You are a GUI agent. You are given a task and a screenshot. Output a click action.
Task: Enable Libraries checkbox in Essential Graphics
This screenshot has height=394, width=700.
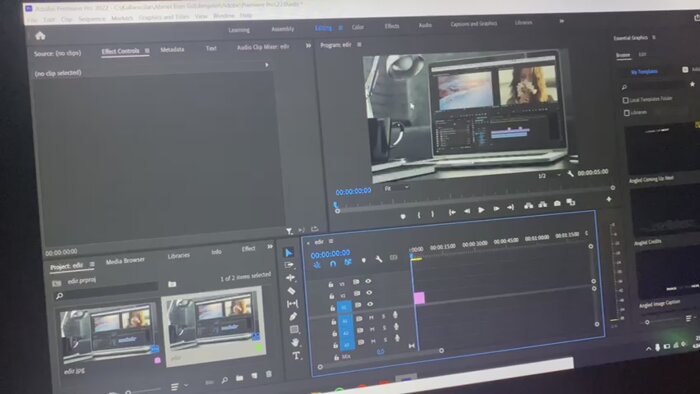[627, 113]
